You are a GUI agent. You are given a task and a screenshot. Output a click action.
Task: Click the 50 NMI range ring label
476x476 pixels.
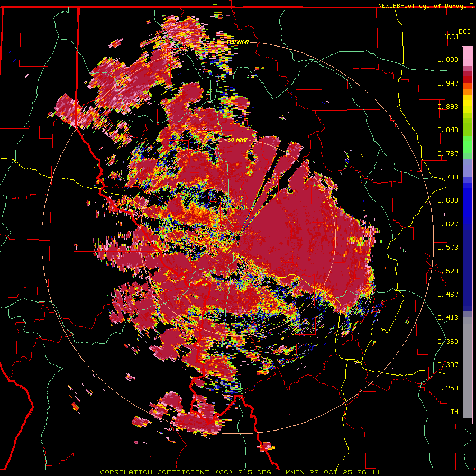pos(237,140)
